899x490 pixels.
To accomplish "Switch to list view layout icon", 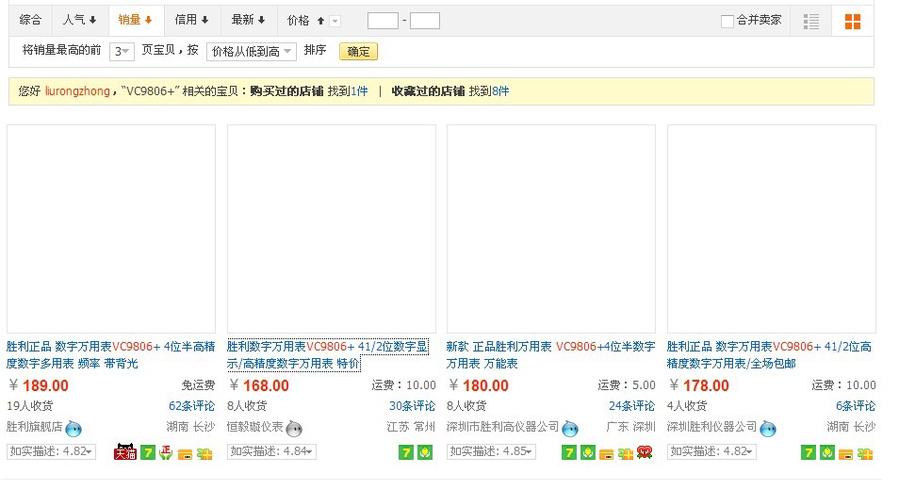I will 811,21.
